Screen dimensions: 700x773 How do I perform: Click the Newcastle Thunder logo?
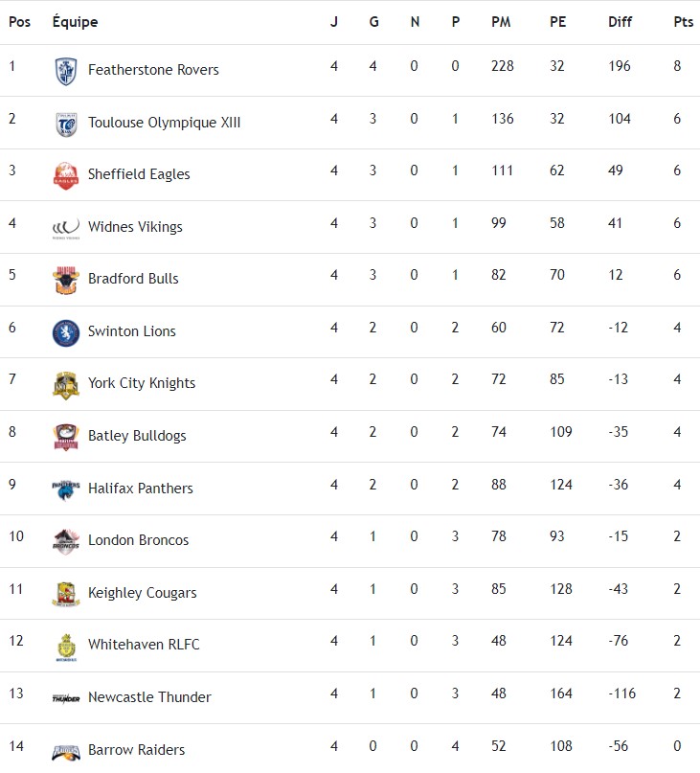click(x=66, y=698)
